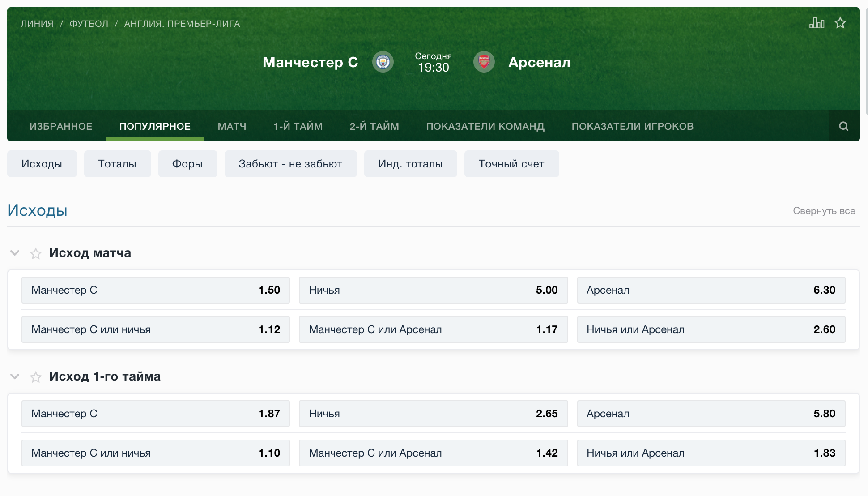Viewport: 868px width, 496px height.
Task: Click the Исходы section heading
Action: (37, 210)
